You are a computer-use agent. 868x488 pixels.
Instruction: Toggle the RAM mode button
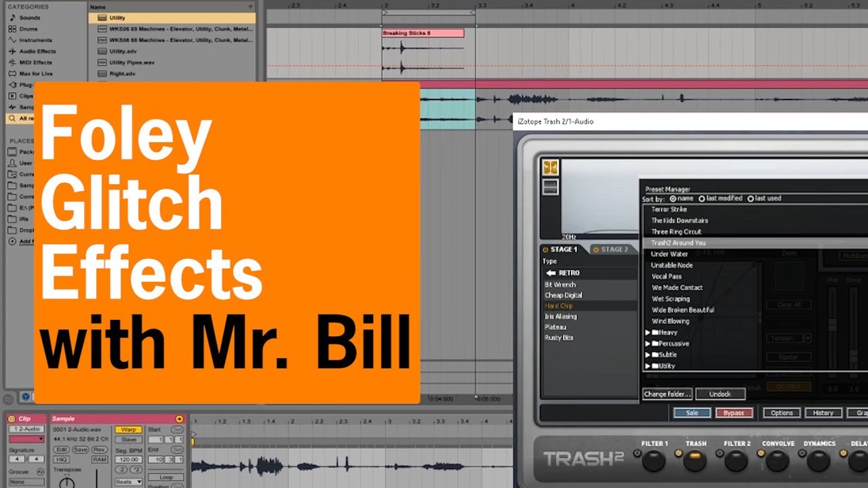[100, 460]
